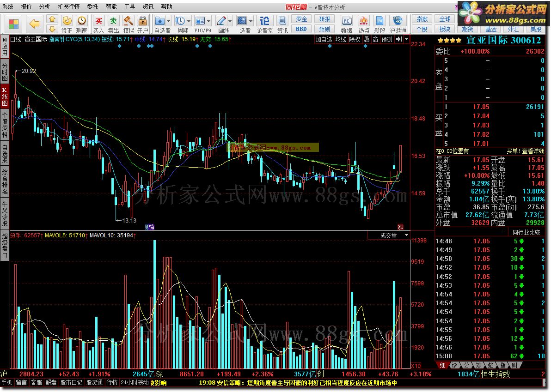Open the 成交量 indicator dropdown
Screen dimensions: 551x392
point(407,235)
